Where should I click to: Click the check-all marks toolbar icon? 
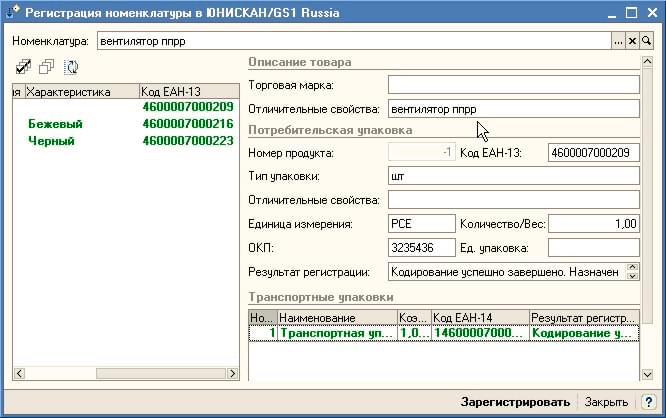point(23,67)
